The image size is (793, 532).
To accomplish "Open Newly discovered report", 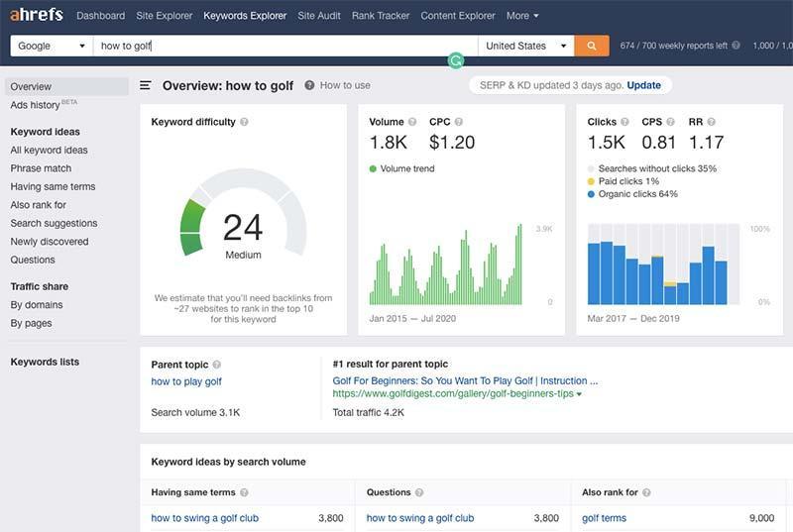I will (x=49, y=242).
